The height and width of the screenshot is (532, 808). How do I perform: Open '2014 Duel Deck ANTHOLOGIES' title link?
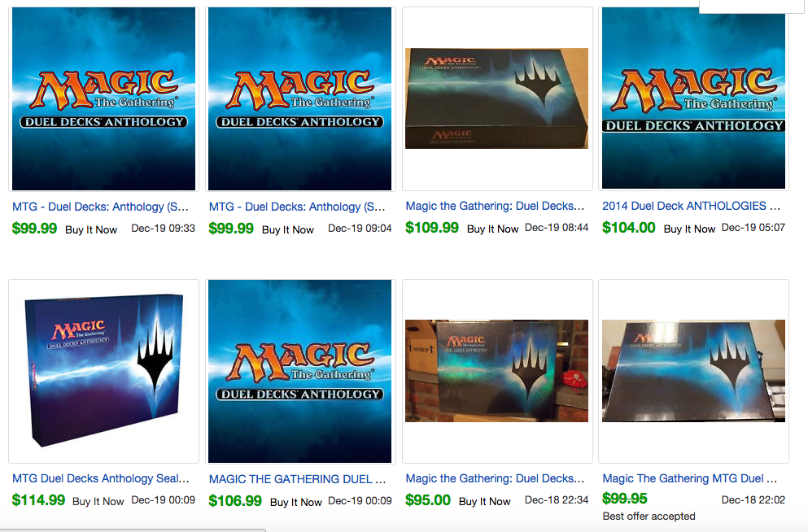tap(691, 206)
